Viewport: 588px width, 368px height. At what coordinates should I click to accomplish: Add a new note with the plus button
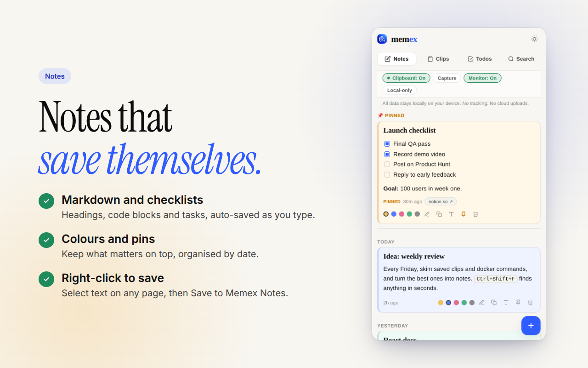531,326
